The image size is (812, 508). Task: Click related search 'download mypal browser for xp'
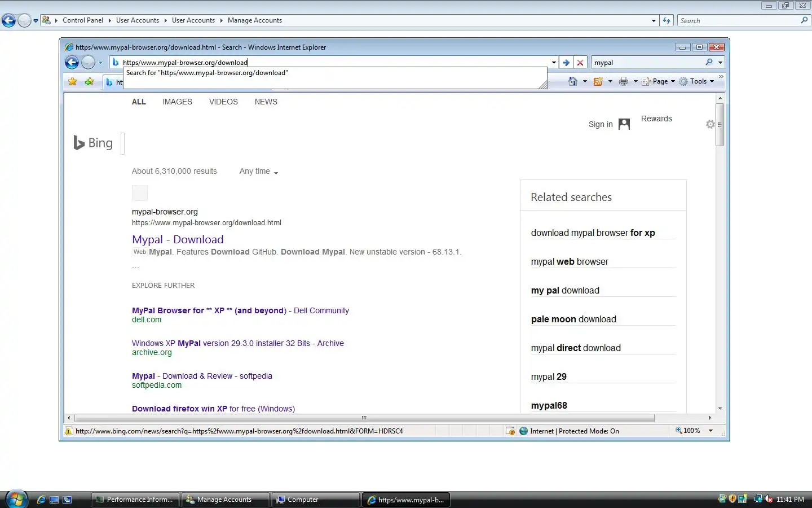593,233
